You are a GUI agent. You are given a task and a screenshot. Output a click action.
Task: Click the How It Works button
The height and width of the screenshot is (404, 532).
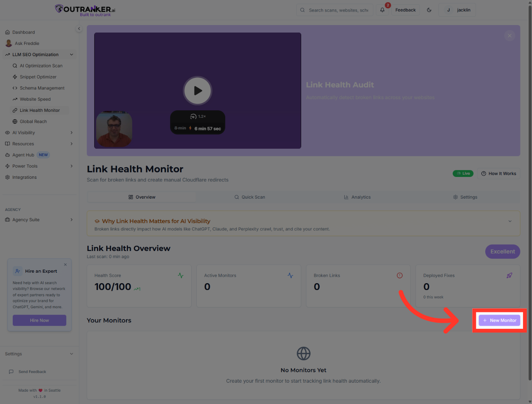[498, 174]
